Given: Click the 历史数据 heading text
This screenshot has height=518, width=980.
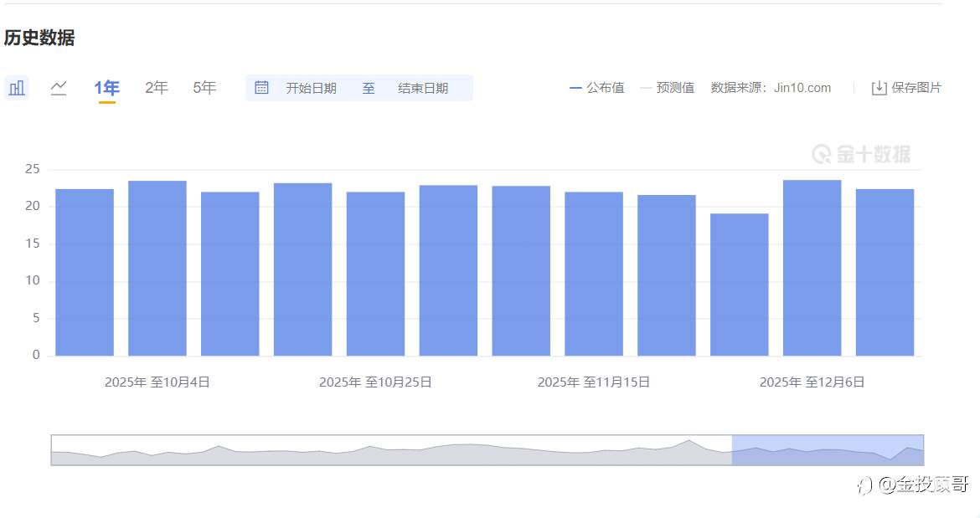Looking at the screenshot, I should pos(39,38).
